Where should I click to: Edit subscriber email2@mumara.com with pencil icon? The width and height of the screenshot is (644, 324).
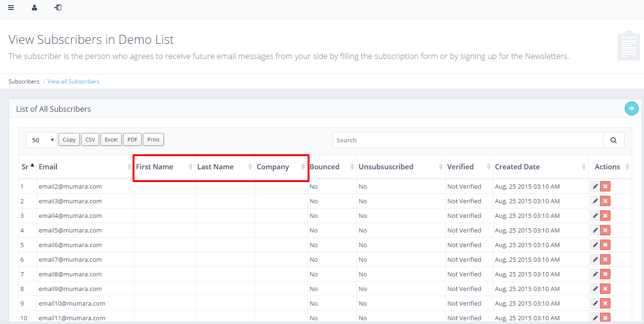(595, 187)
